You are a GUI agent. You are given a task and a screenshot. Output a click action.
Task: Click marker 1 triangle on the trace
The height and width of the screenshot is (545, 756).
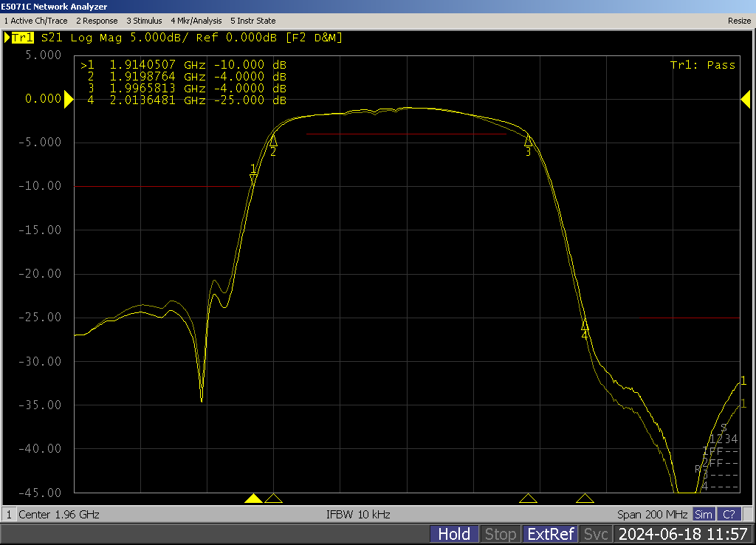tap(253, 179)
